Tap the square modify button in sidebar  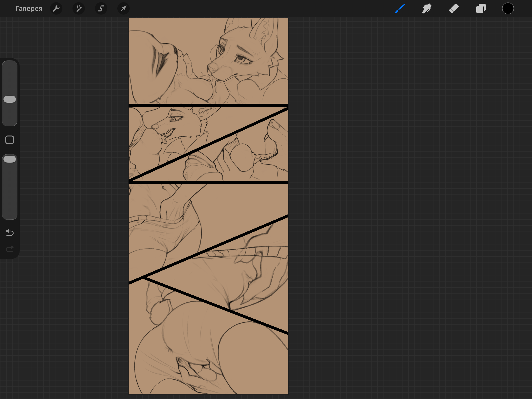10,140
